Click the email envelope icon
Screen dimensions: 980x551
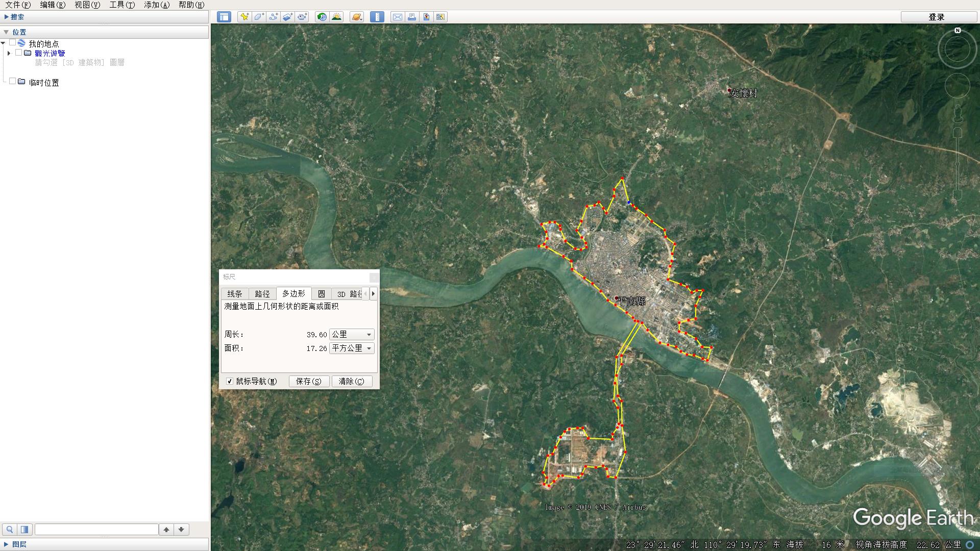pyautogui.click(x=397, y=17)
